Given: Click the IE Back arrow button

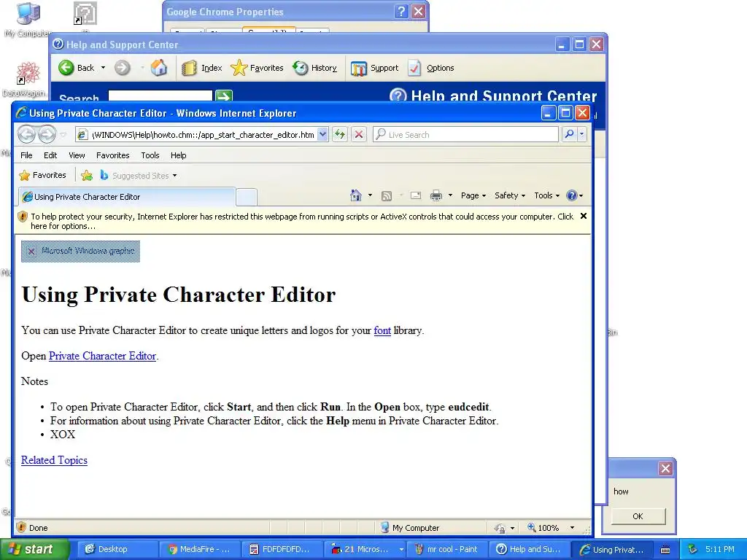Looking at the screenshot, I should pos(27,135).
